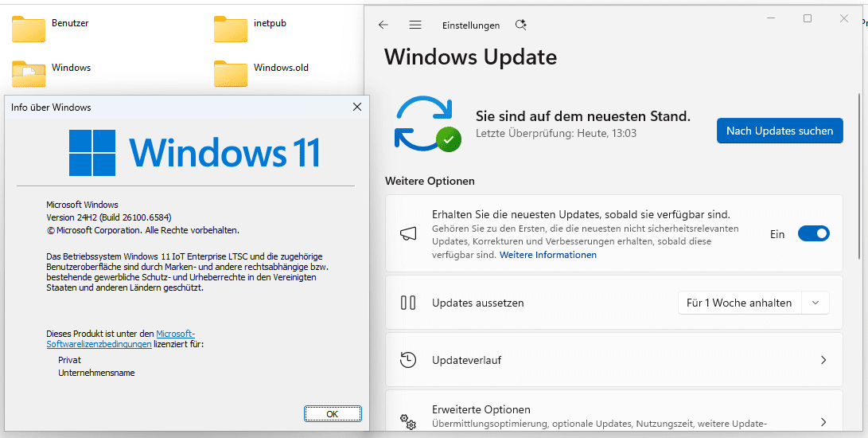Click the megaphone icon for newest updates

pyautogui.click(x=408, y=234)
